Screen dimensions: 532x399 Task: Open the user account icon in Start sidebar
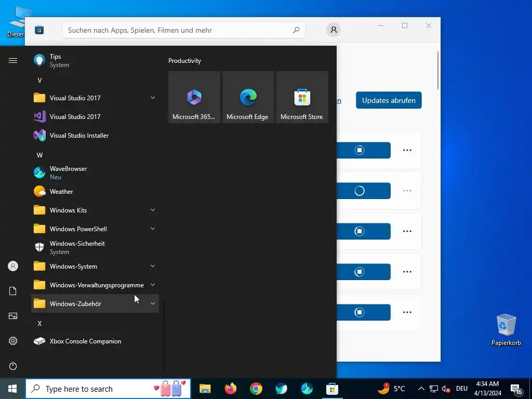[x=13, y=266]
